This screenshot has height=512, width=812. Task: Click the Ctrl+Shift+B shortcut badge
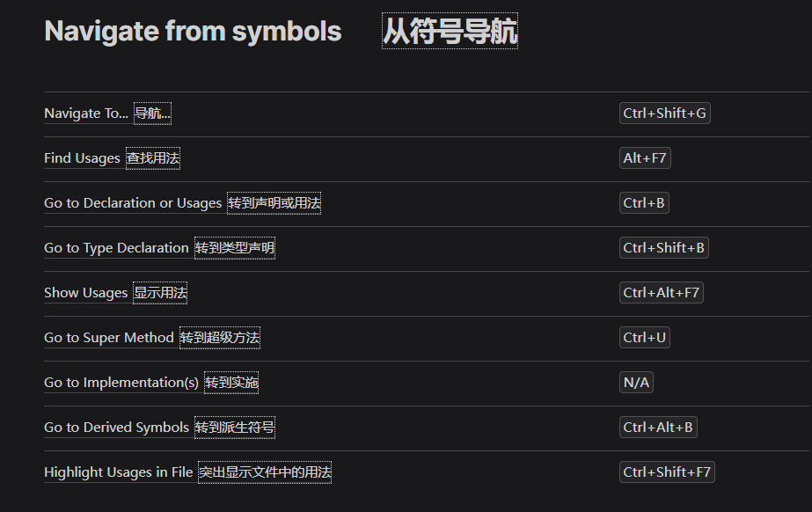click(x=663, y=248)
